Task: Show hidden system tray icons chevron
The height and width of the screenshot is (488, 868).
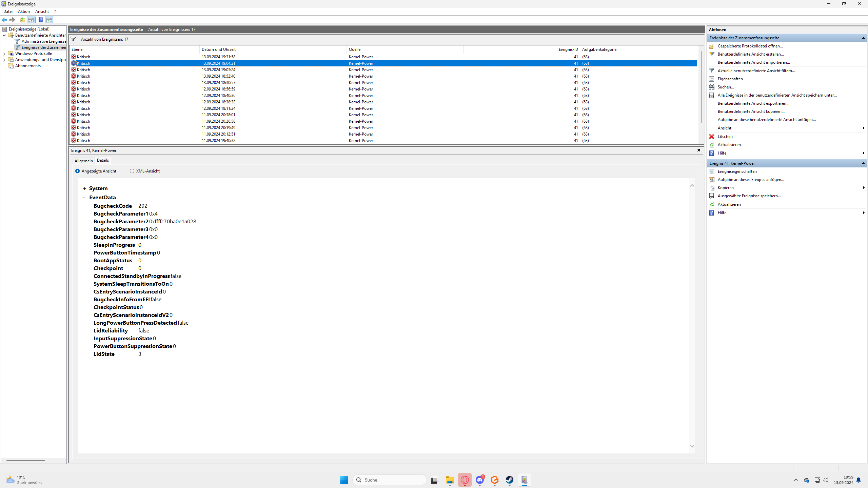Action: point(796,480)
